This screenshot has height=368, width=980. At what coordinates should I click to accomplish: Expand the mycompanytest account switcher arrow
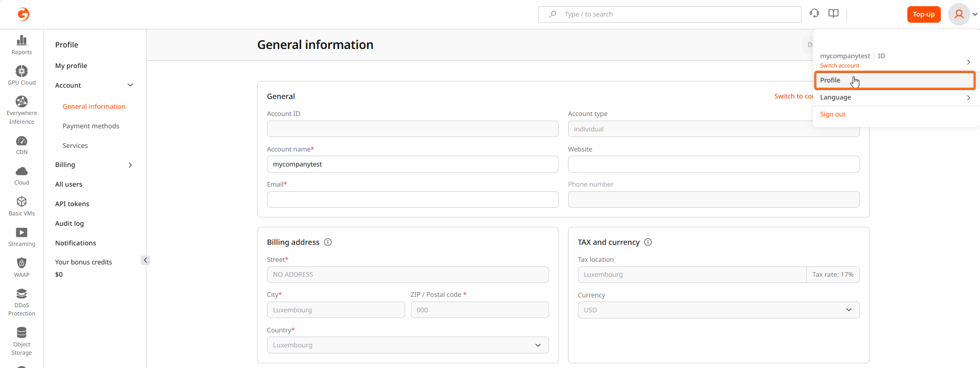(969, 62)
